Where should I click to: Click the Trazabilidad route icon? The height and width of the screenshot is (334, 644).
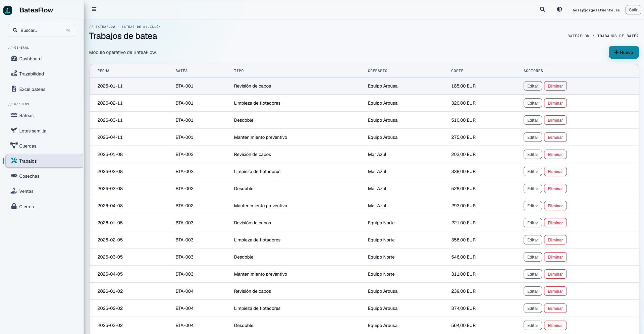click(14, 74)
